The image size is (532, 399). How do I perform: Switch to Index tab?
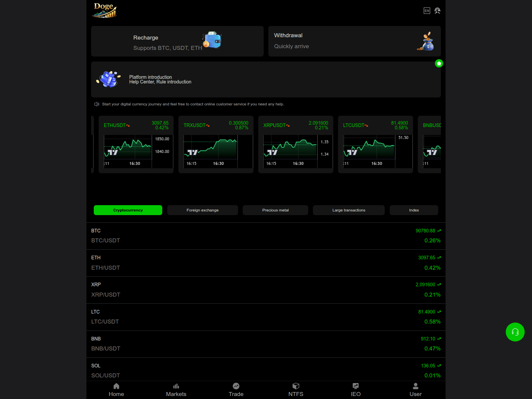coord(414,210)
